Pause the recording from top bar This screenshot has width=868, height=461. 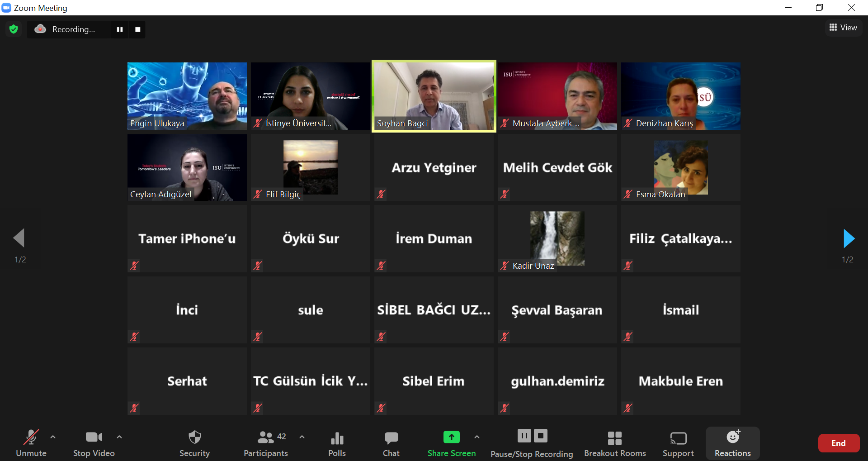(x=120, y=29)
